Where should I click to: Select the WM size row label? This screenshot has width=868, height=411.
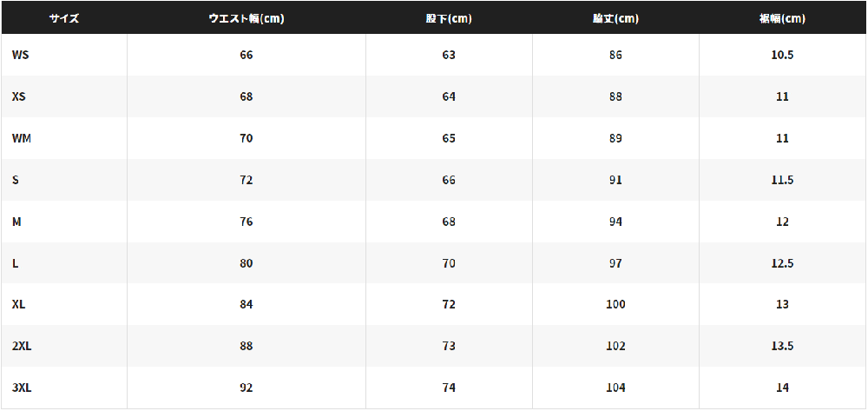[22, 138]
